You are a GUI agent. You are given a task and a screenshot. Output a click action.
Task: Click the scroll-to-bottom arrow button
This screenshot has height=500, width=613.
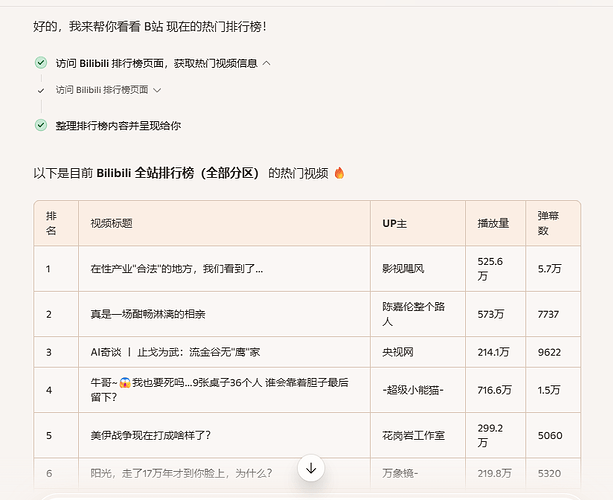pos(311,468)
